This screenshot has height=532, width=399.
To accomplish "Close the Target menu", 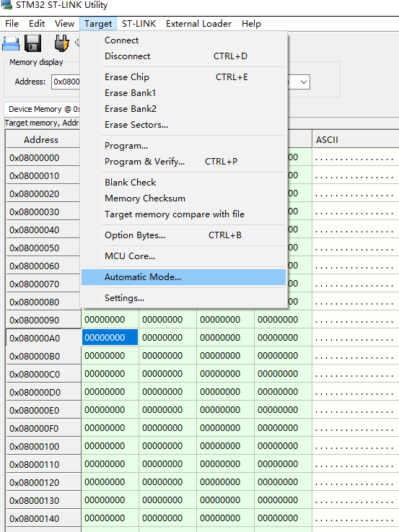I will coord(98,24).
